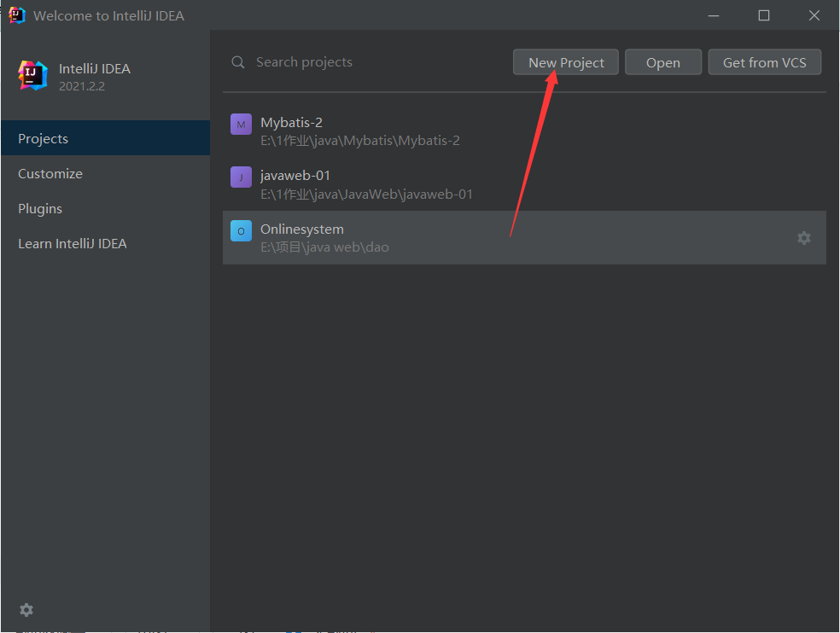
Task: Click the IntelliJ icon in title bar
Action: 17,15
